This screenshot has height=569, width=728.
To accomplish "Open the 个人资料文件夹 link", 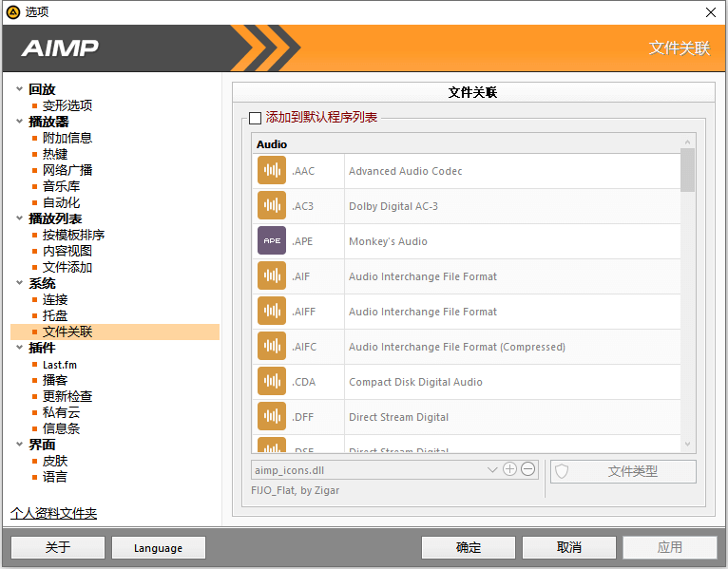I will tap(54, 513).
